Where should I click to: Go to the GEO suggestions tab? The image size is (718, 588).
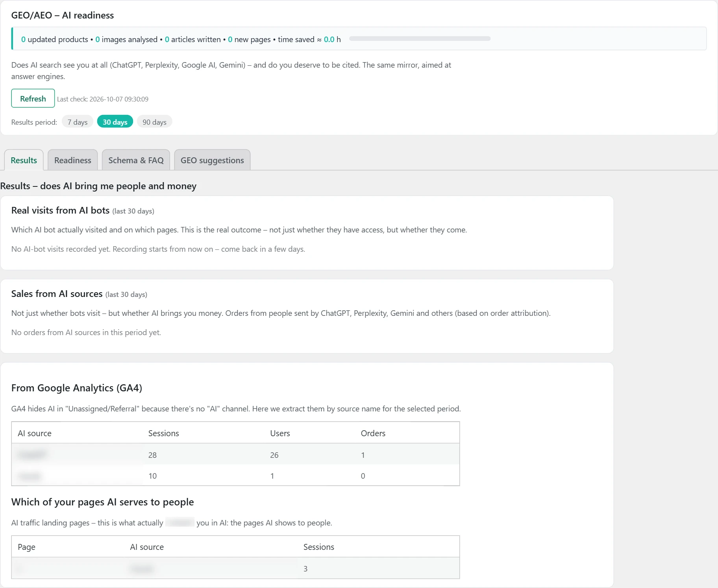[x=212, y=160]
